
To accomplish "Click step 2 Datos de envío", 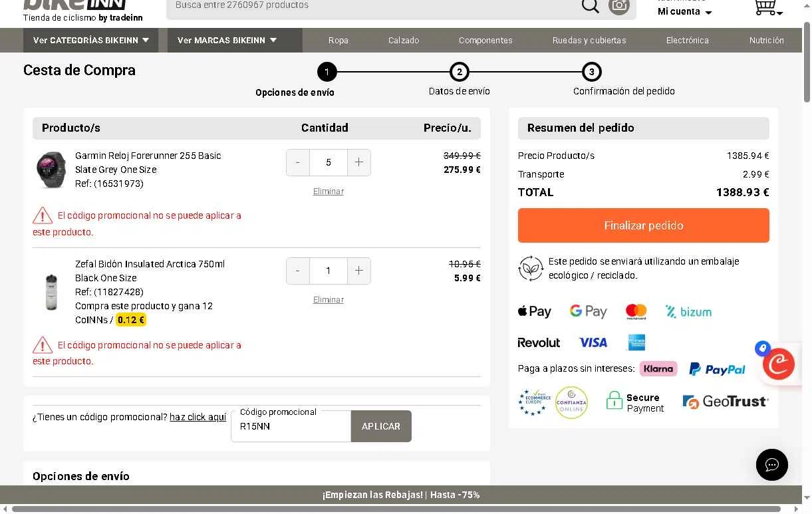I will [460, 72].
